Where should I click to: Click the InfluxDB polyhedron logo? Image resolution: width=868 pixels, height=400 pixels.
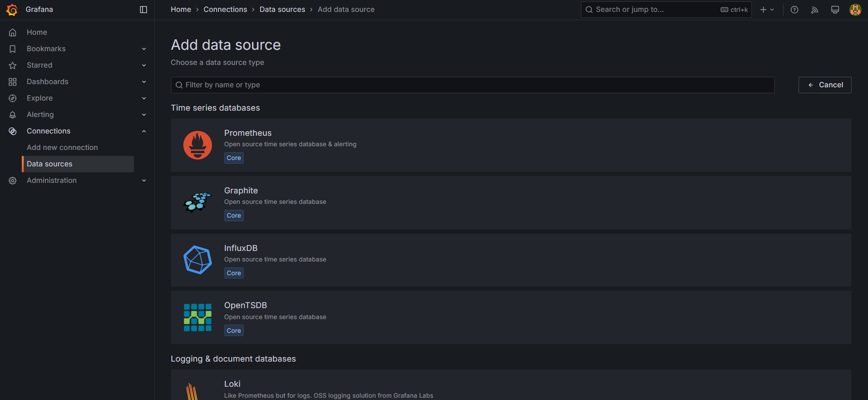click(197, 260)
